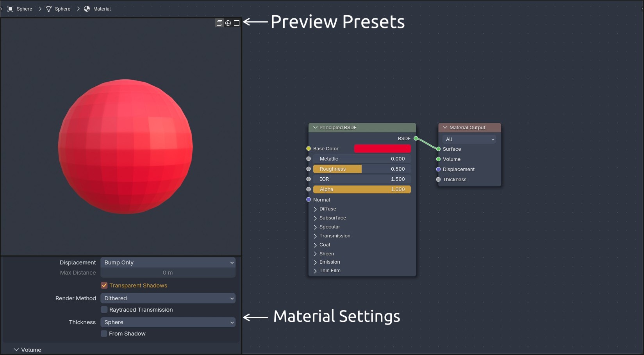Select the cube preview preset icon
644x355 pixels.
click(219, 23)
